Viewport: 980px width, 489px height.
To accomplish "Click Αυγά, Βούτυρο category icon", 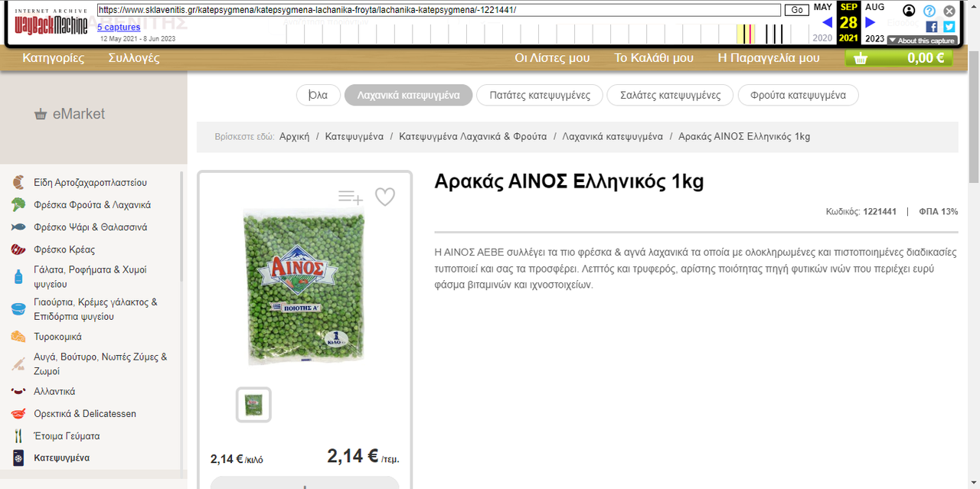I will point(18,364).
